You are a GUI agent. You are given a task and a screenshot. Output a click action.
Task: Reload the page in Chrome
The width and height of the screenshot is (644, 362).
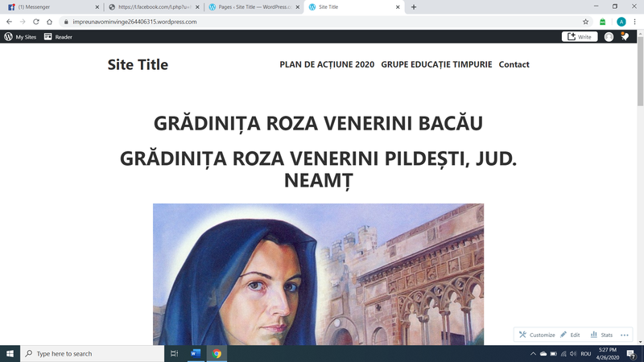click(x=36, y=22)
